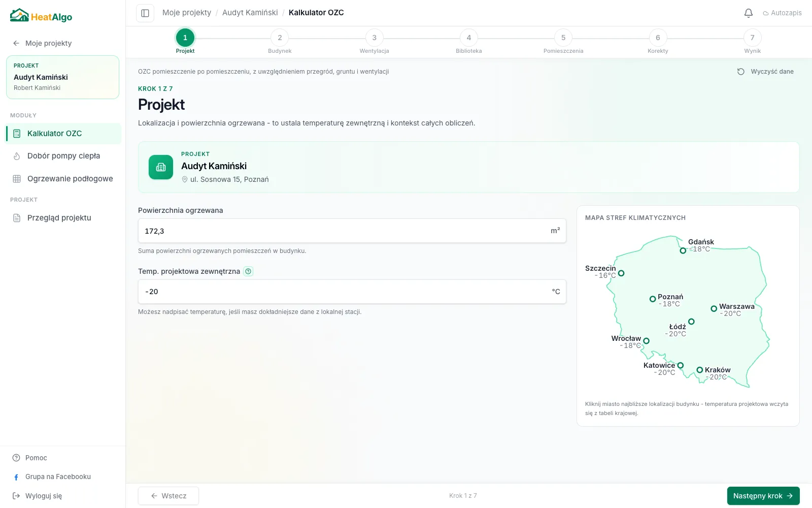Click Następny krok button
Viewport: 812px width, 508px height.
click(763, 496)
